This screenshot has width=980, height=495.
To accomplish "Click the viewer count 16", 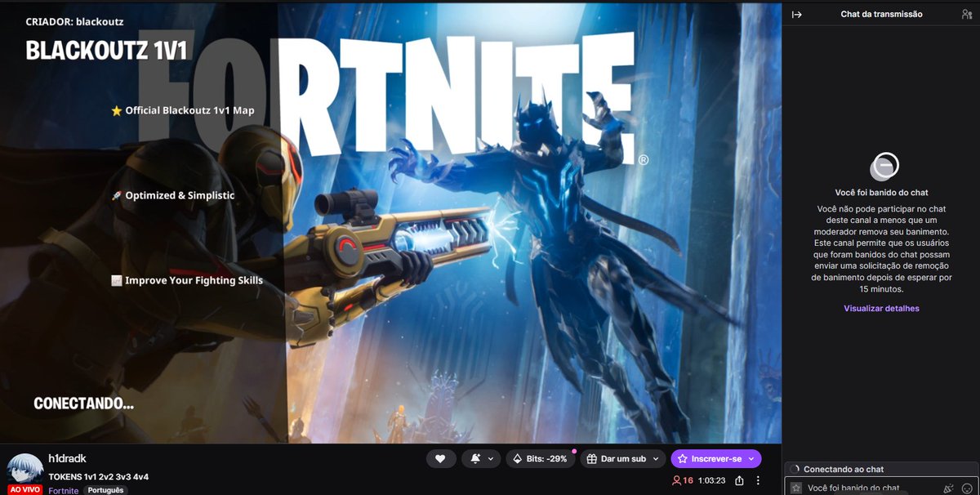I will point(682,480).
